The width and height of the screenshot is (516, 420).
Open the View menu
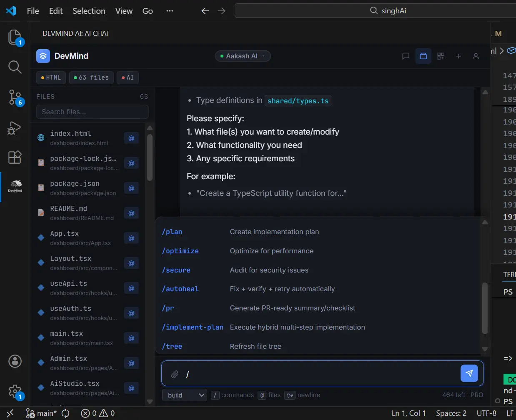coord(124,11)
